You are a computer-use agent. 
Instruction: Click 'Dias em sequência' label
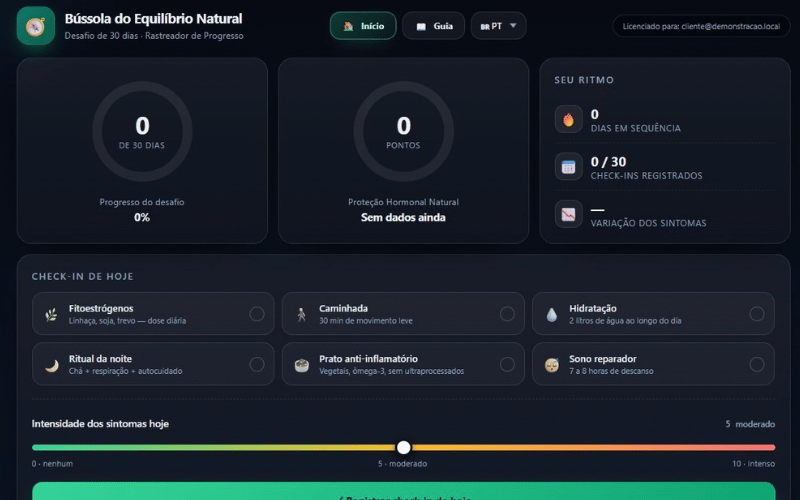coord(636,128)
